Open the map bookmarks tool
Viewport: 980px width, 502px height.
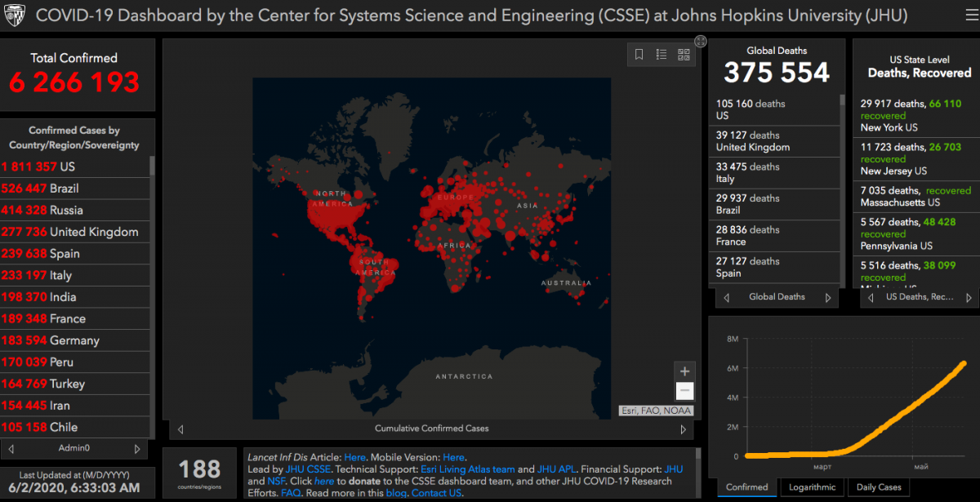(x=639, y=55)
